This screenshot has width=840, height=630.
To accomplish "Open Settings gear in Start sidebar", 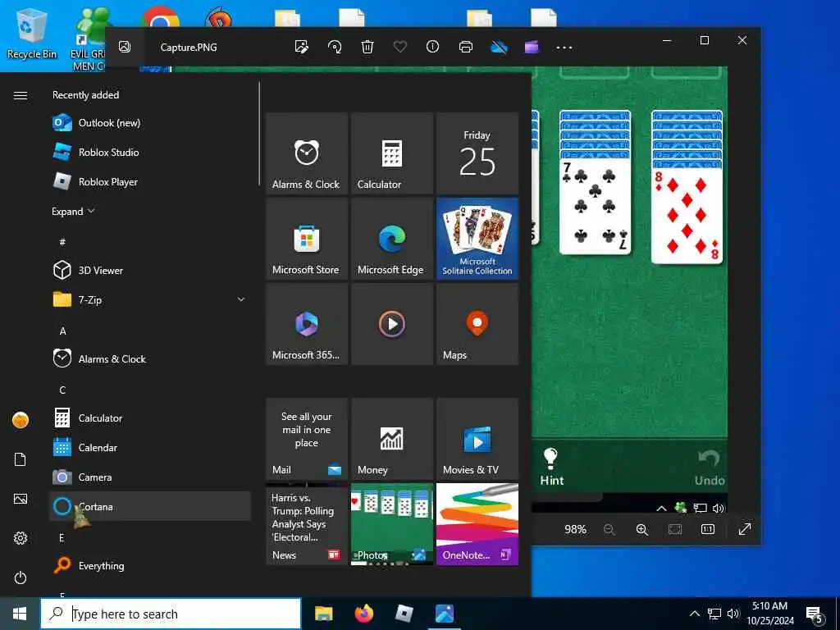I will [21, 538].
